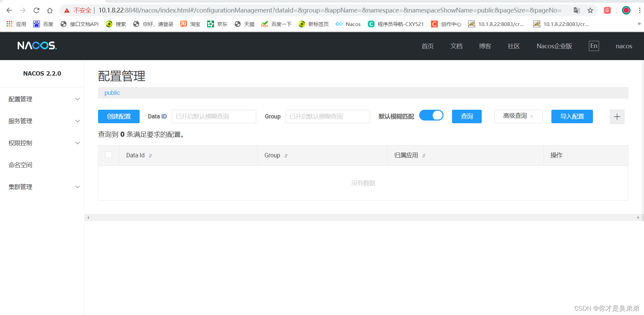Image resolution: width=644 pixels, height=315 pixels.
Task: Open the first 10.1.8.22:8083/cr... bookmark
Action: (496, 24)
